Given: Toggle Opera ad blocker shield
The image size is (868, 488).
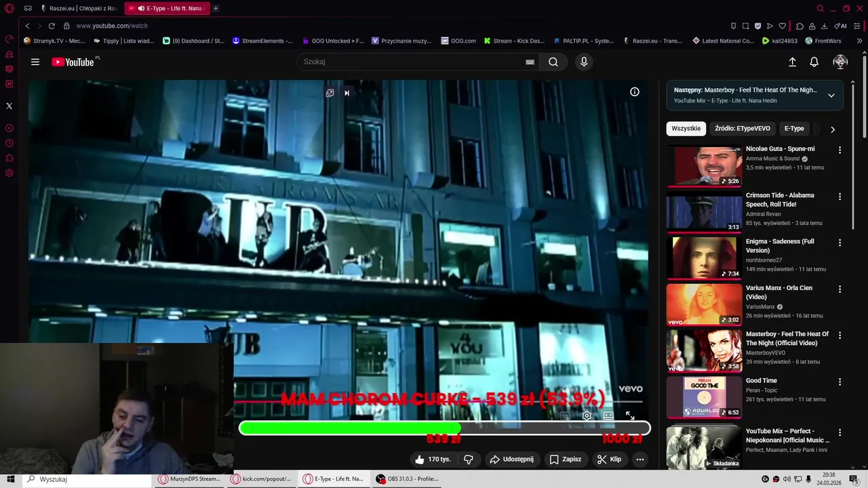Looking at the screenshot, I should [757, 26].
